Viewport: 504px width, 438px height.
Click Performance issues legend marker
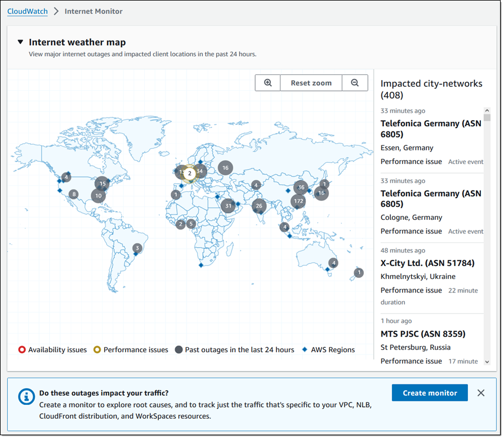click(97, 351)
